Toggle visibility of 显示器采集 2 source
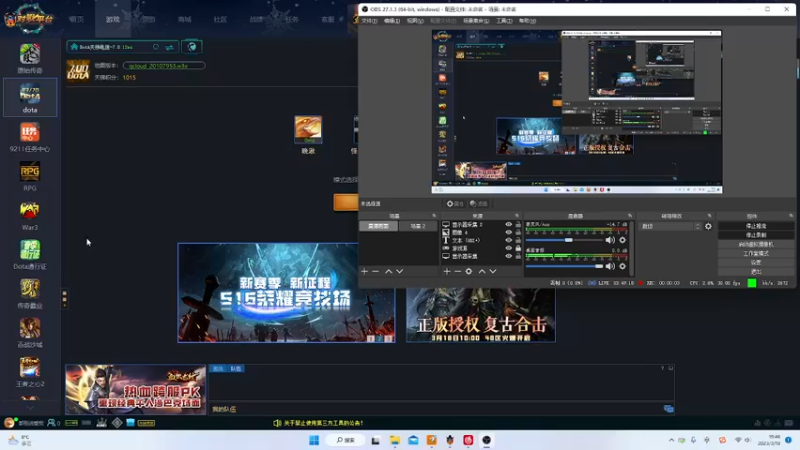Image resolution: width=800 pixels, height=450 pixels. pyautogui.click(x=509, y=224)
